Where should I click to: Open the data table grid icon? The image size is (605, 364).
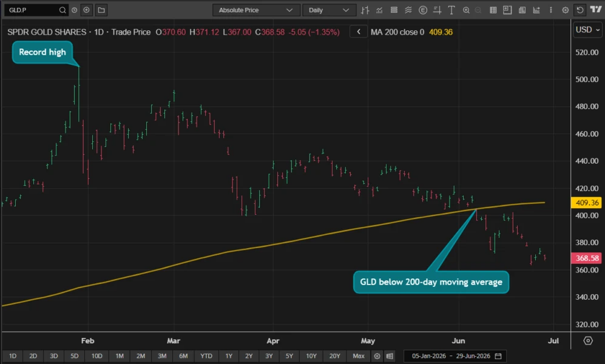point(493,10)
